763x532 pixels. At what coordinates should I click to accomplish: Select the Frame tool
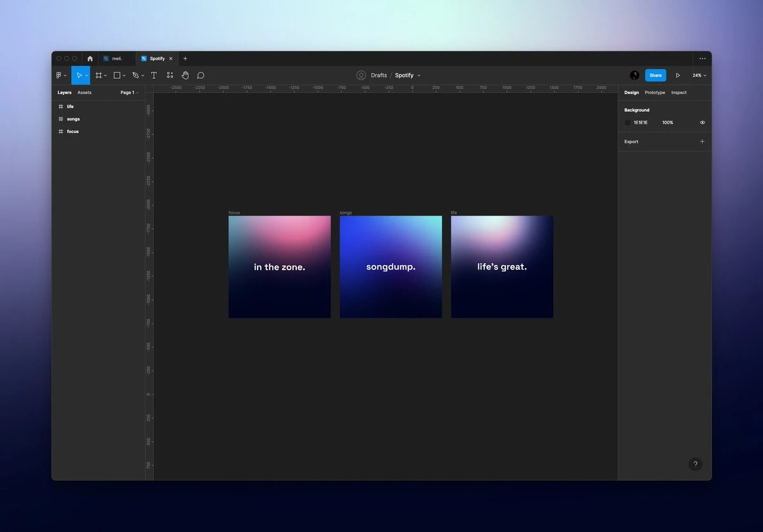[99, 75]
